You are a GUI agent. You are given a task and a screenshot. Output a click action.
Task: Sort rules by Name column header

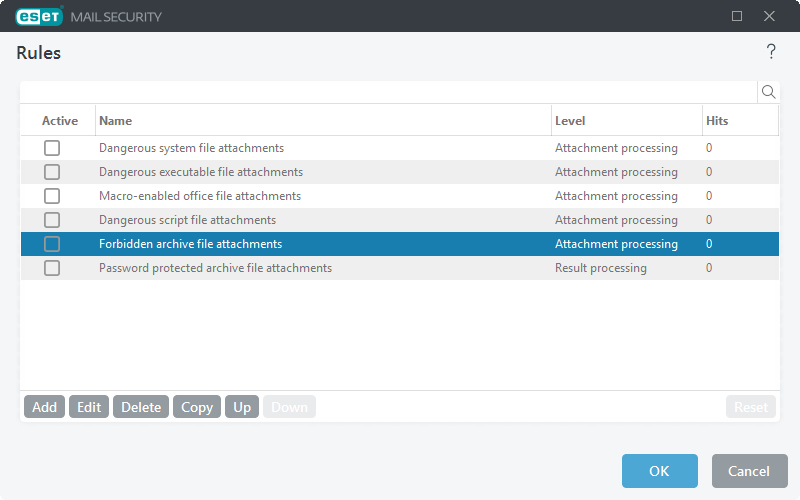[322, 121]
